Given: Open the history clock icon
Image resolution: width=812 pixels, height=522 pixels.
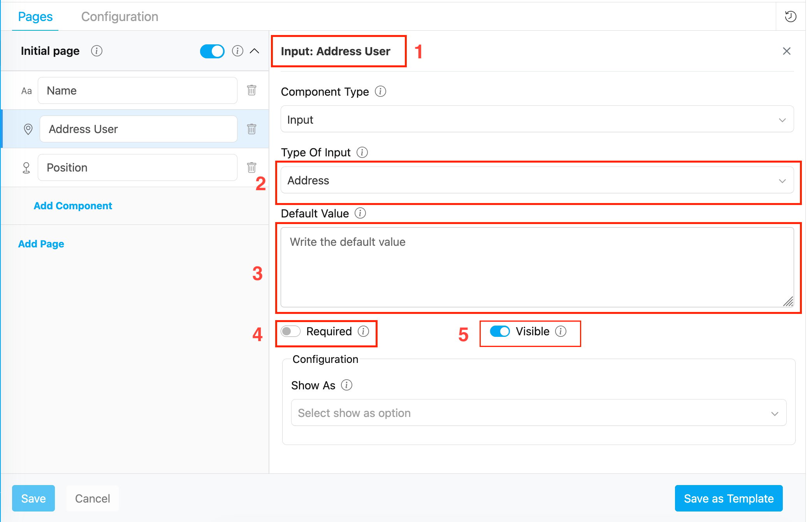Looking at the screenshot, I should click(x=790, y=17).
